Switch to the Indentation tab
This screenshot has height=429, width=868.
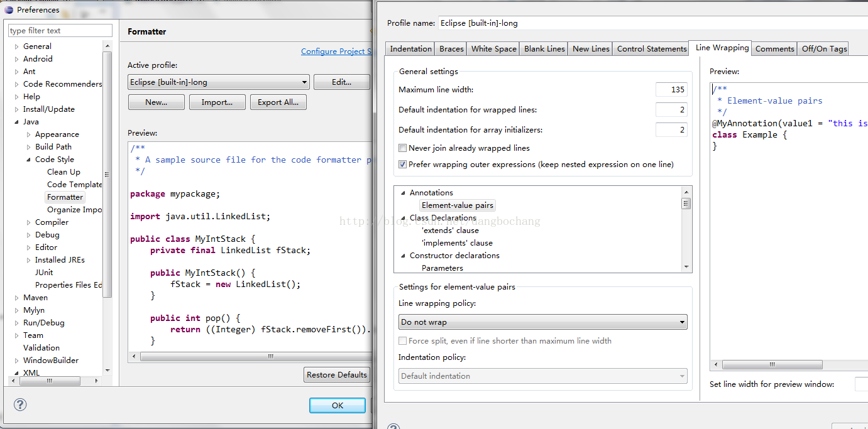[410, 49]
